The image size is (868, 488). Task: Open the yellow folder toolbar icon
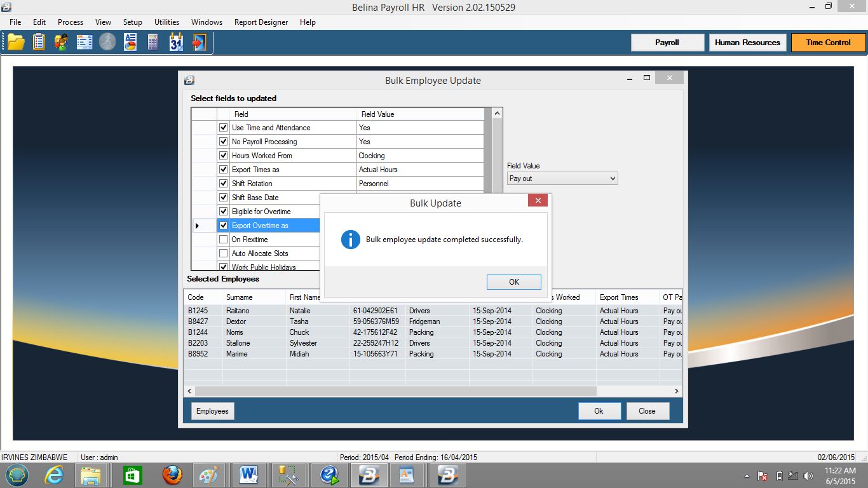tap(16, 42)
